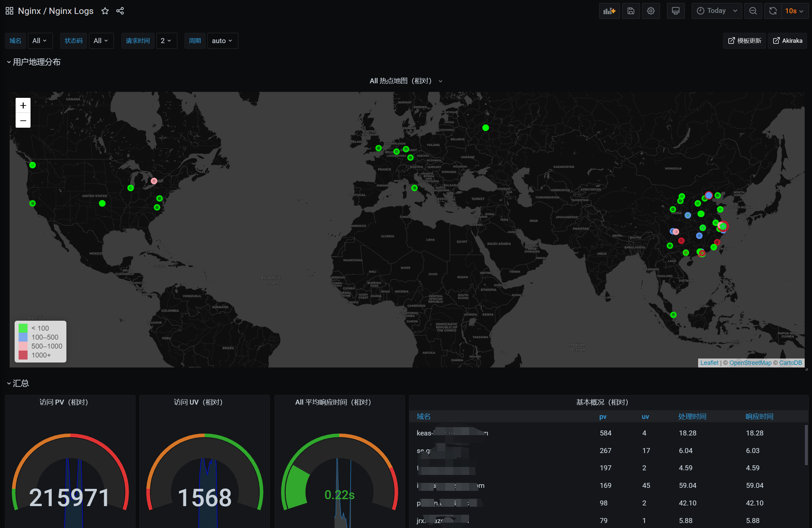Image resolution: width=812 pixels, height=528 pixels.
Task: Click the Nginx folder breadcrumb
Action: point(29,11)
